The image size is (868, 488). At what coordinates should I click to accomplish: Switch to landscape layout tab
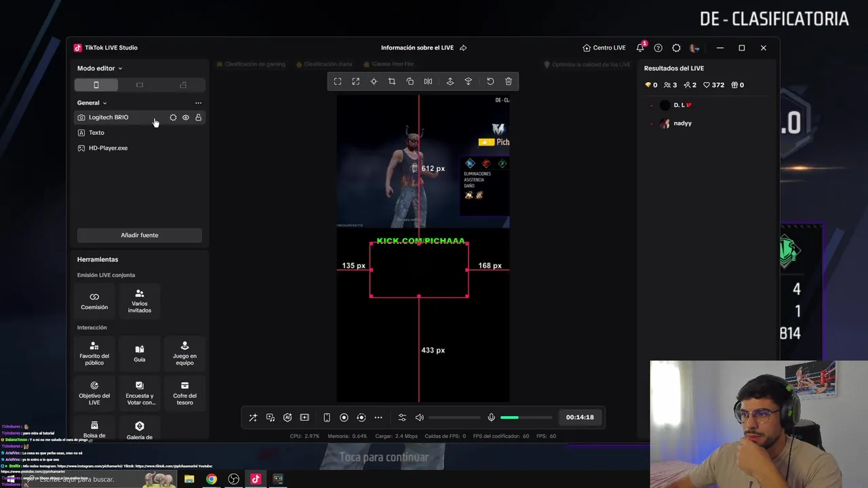click(x=140, y=85)
